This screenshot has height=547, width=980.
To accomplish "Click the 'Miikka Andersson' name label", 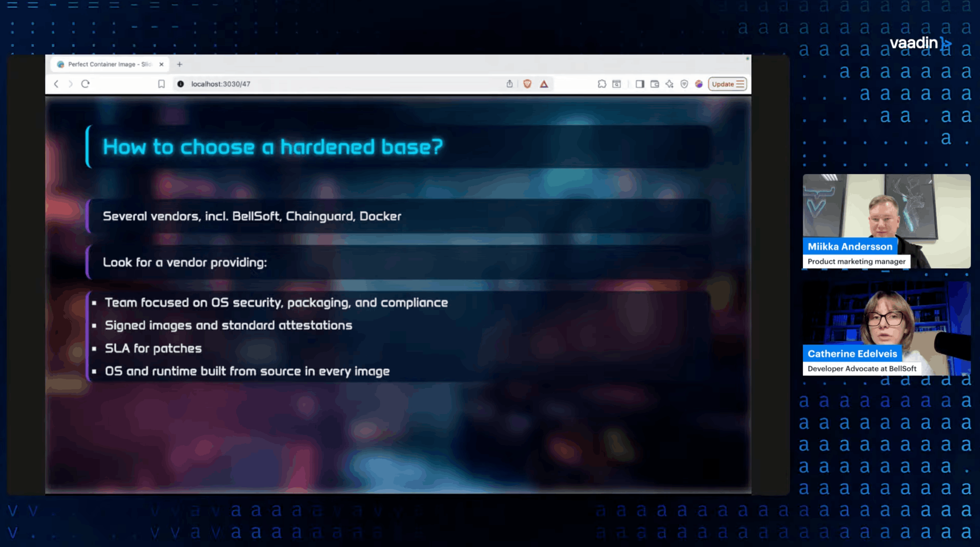I will [x=850, y=247].
